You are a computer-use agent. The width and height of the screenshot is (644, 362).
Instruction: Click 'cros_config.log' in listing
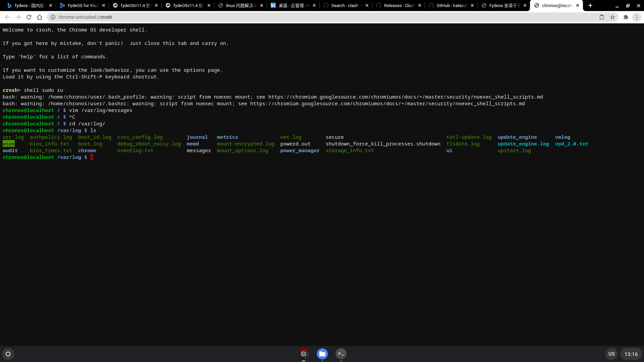coord(140,137)
